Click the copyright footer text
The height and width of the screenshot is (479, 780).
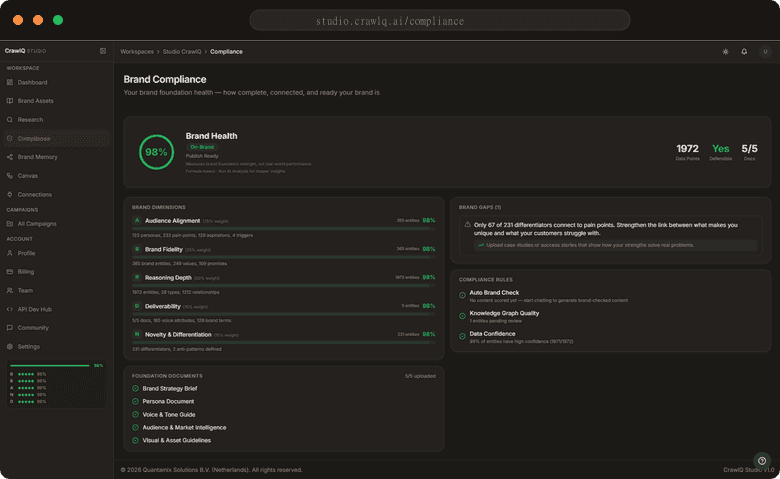tap(211, 470)
